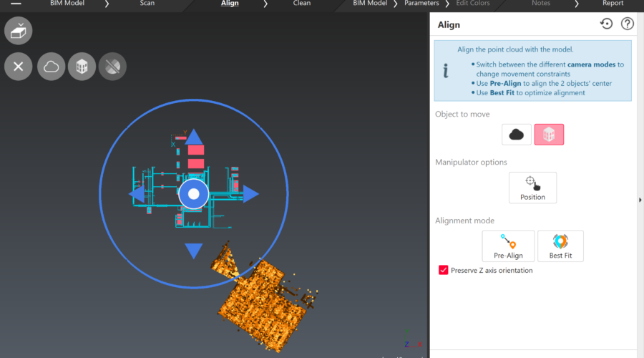Reset alignment with the history icon

tap(606, 24)
